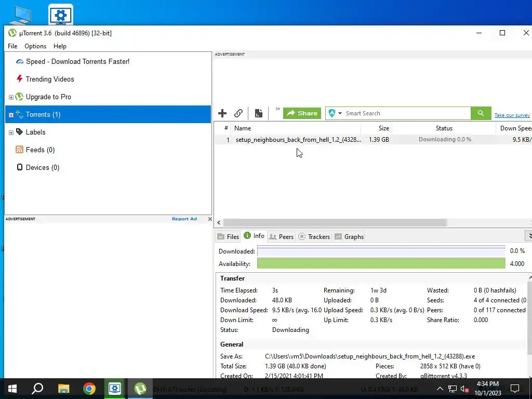Click the Downloading 0.0 % status bar
Screen dimensions: 532x399
point(445,139)
